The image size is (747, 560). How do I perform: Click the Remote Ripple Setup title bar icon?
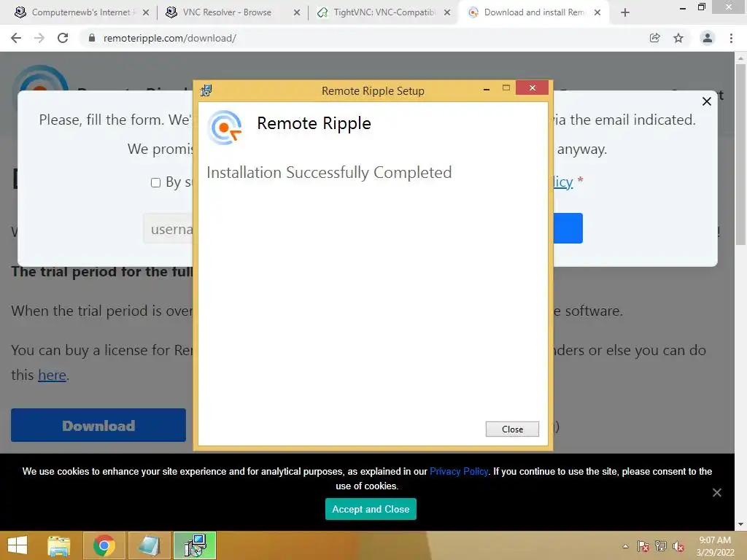click(x=206, y=90)
